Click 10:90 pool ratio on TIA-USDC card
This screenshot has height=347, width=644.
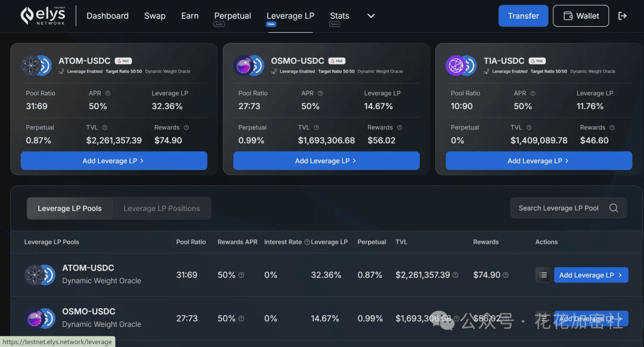[x=462, y=106]
